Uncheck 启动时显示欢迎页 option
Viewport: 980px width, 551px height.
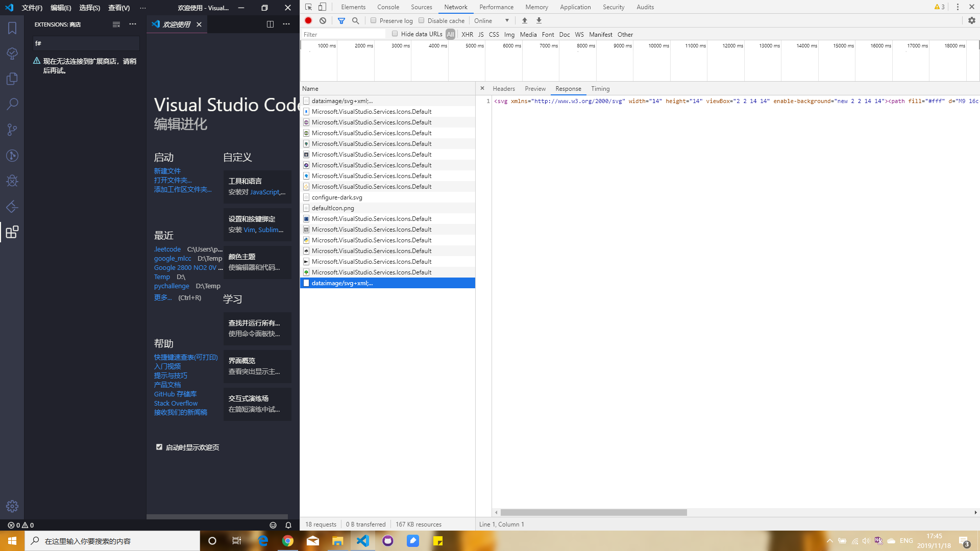coord(159,446)
